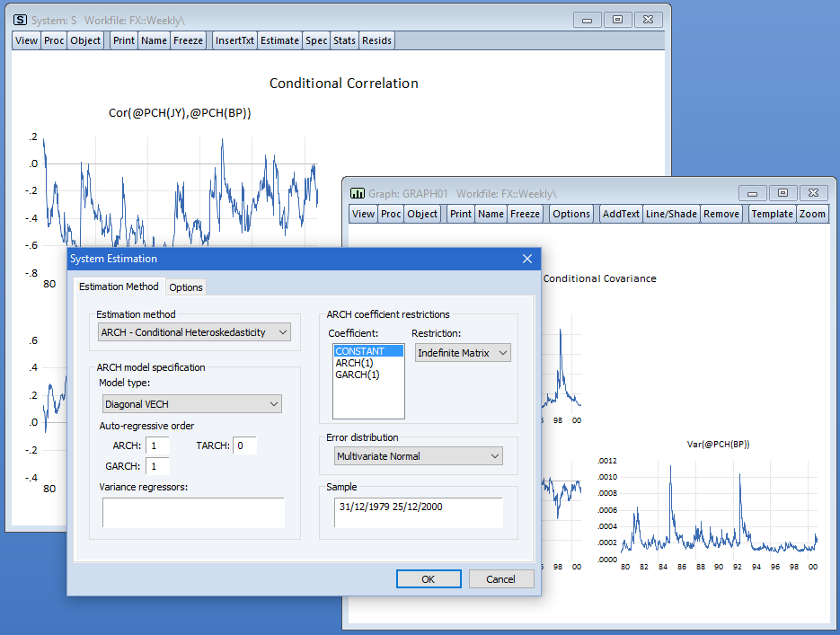
Task: Click the Cancel button
Action: pos(500,579)
